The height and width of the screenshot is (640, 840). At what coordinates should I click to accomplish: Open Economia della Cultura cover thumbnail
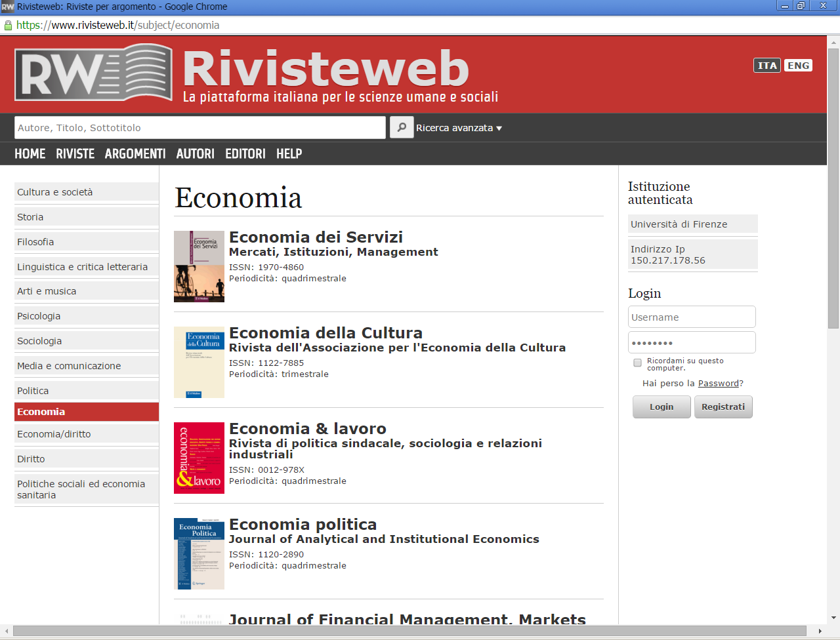coord(199,362)
